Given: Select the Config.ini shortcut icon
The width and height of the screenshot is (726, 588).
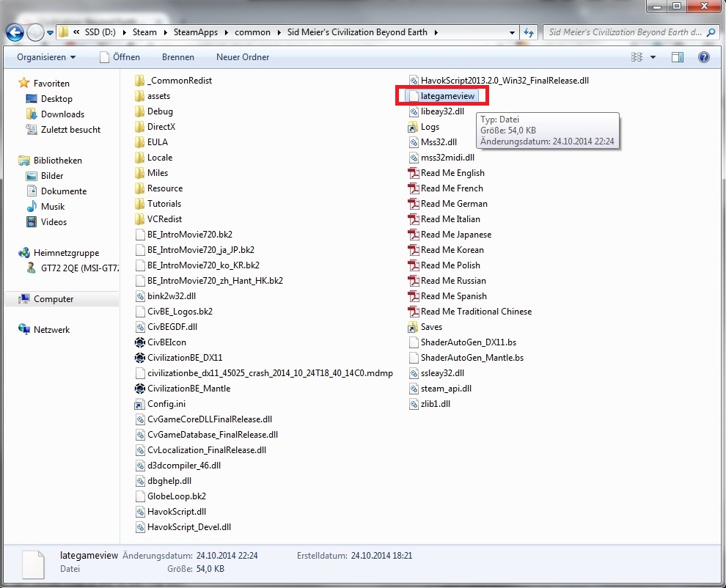Looking at the screenshot, I should pos(140,404).
